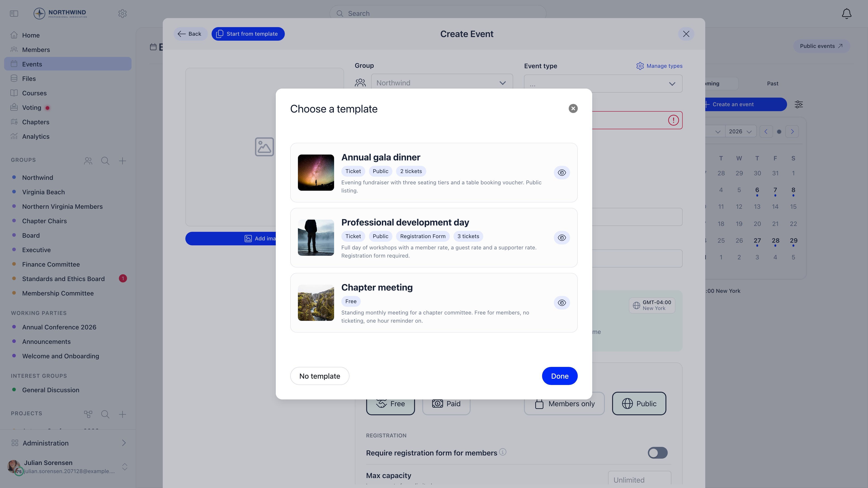The image size is (868, 488).
Task: Preview the Chapter meeting template
Action: pyautogui.click(x=562, y=303)
